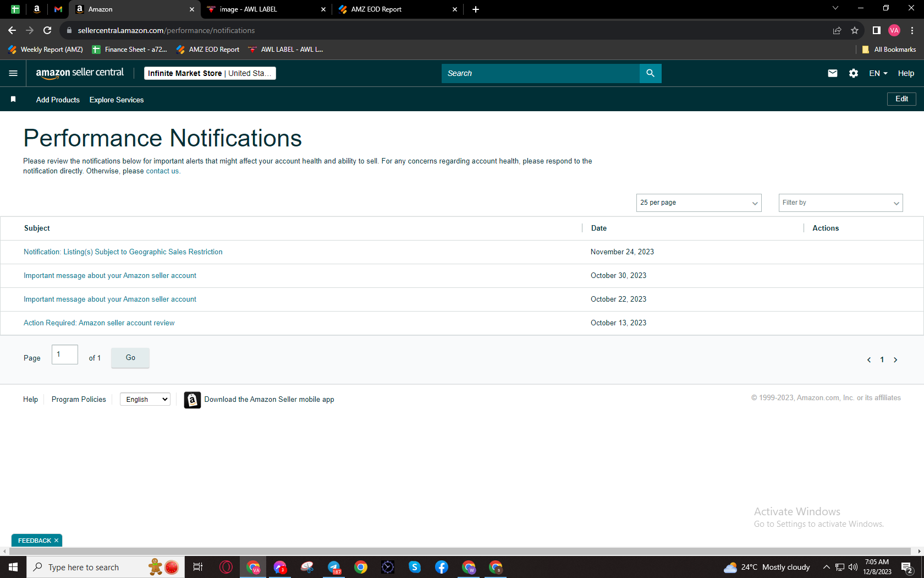Image resolution: width=924 pixels, height=578 pixels.
Task: Bookmark this page with the star icon
Action: tap(855, 30)
